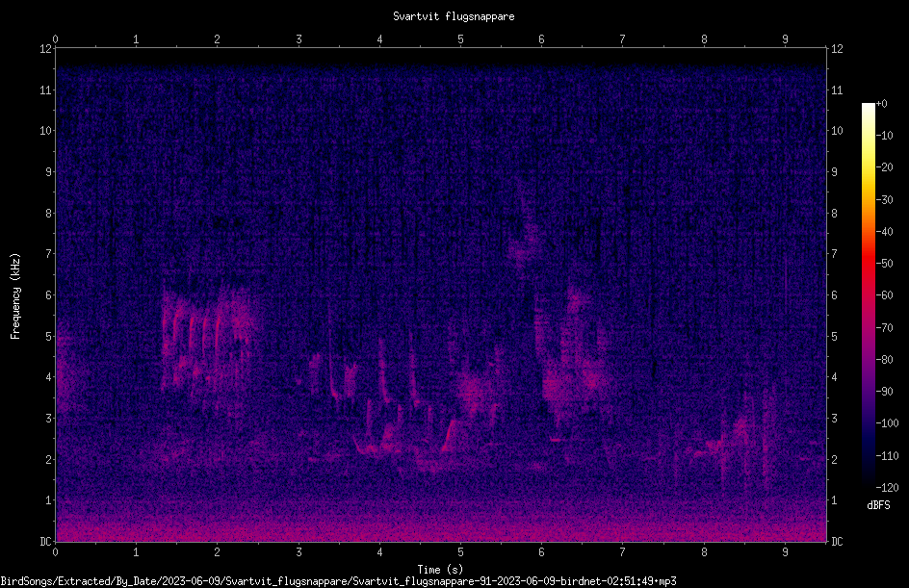Click "4" on the right frequency axis
This screenshot has width=909, height=588.
[835, 377]
